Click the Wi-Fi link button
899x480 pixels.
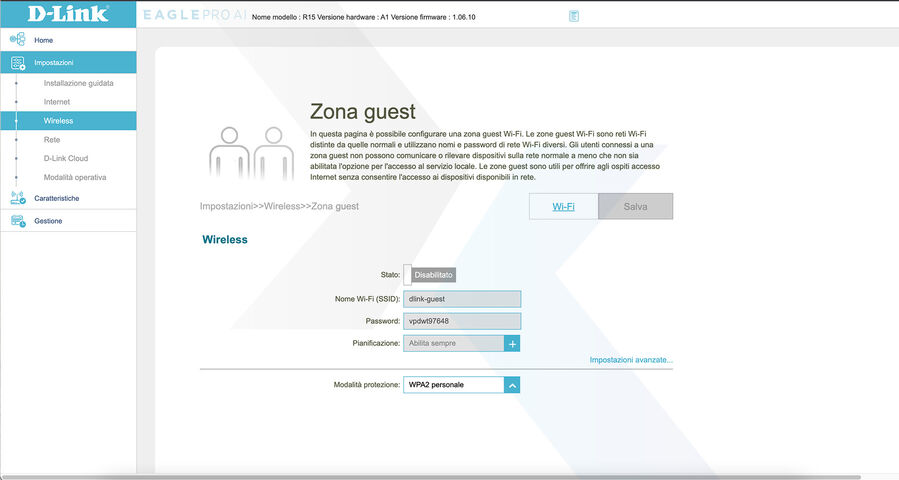[563, 206]
